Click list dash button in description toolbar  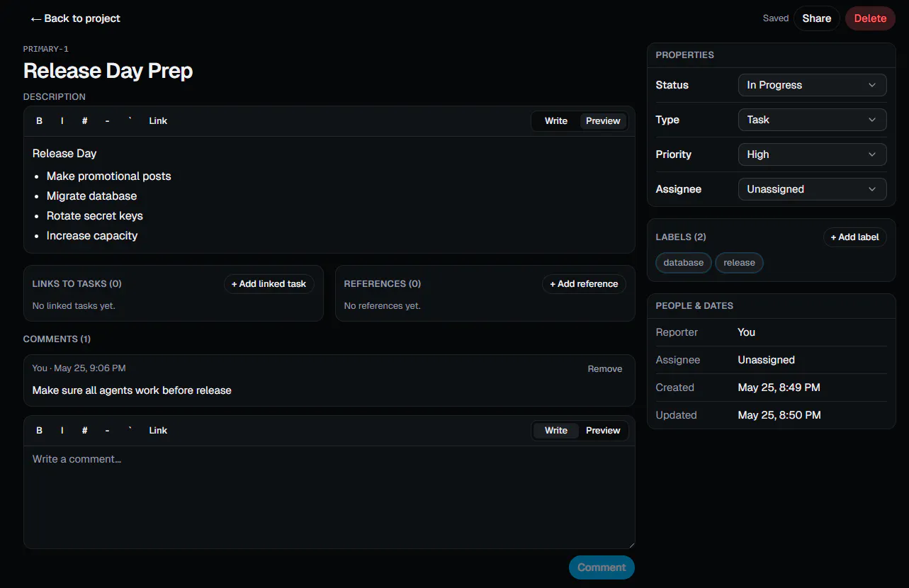(x=108, y=121)
